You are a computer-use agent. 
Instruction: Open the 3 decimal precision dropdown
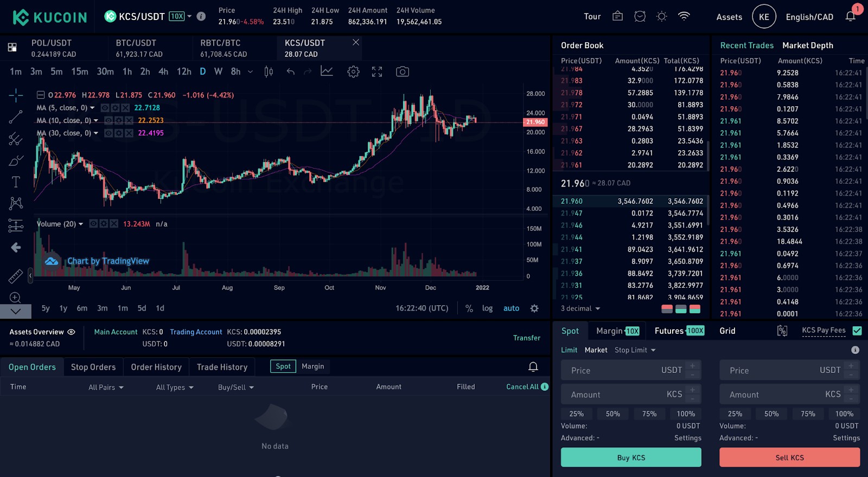coord(580,308)
